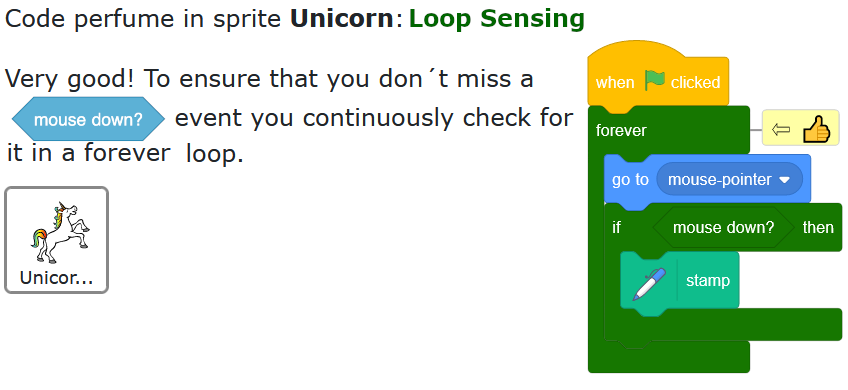Click the yellow comment note box
The image size is (848, 390).
(x=800, y=128)
